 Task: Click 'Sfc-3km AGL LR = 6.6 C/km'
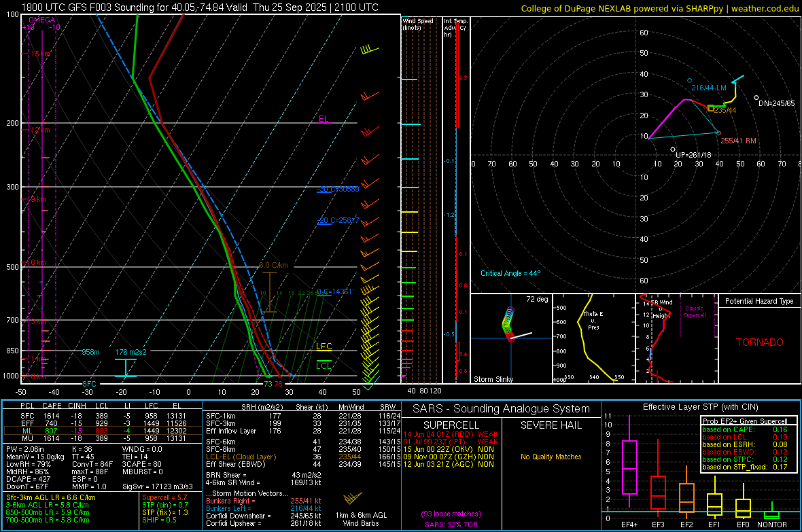coord(51,497)
